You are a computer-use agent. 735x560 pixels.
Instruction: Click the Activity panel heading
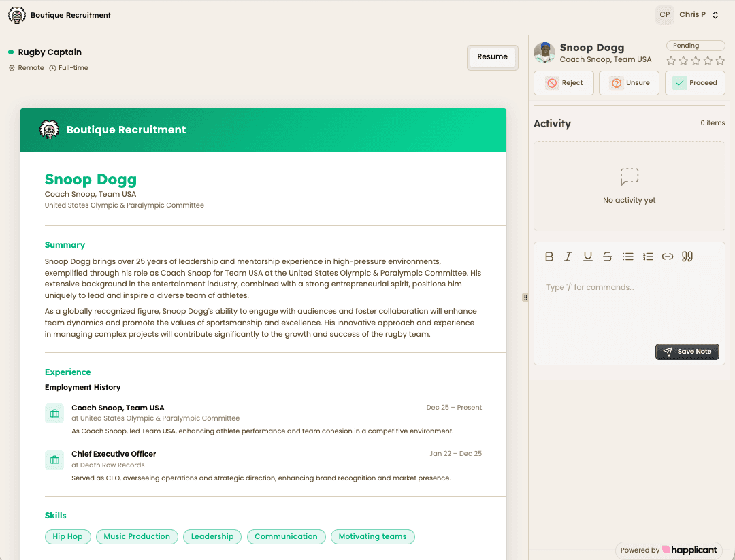click(552, 124)
